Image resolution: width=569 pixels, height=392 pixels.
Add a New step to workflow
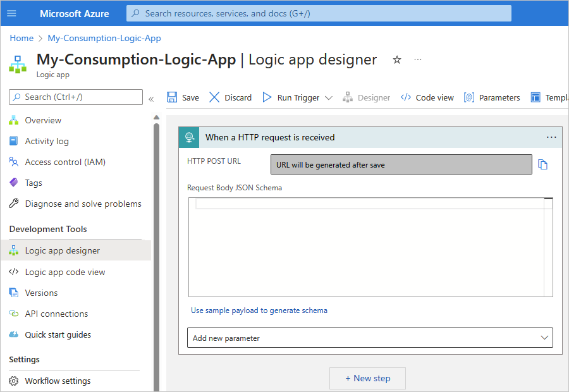point(367,378)
